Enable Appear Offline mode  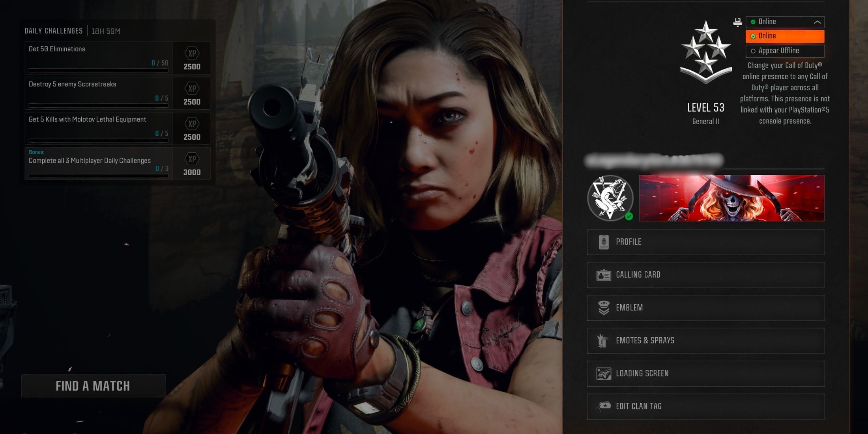tap(785, 51)
